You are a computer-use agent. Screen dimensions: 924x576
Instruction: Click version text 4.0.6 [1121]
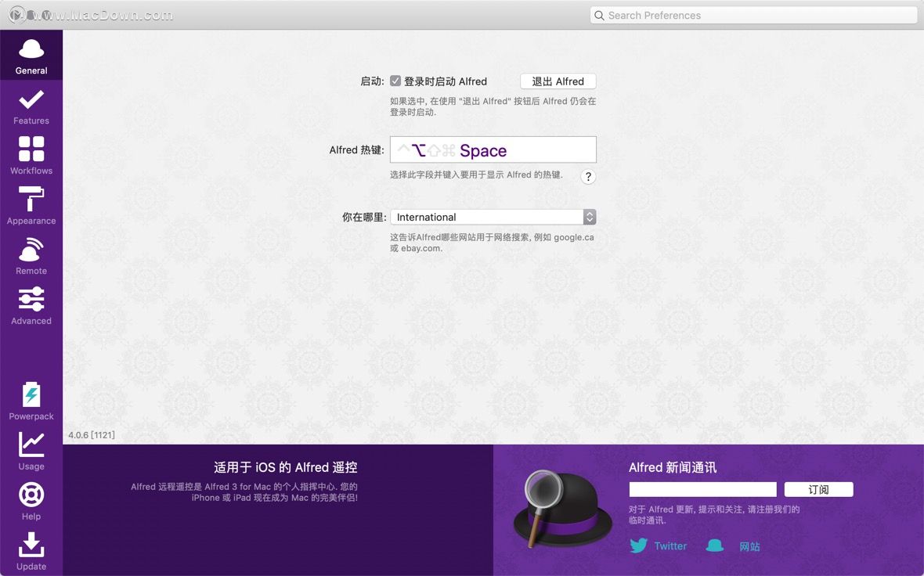click(x=92, y=435)
